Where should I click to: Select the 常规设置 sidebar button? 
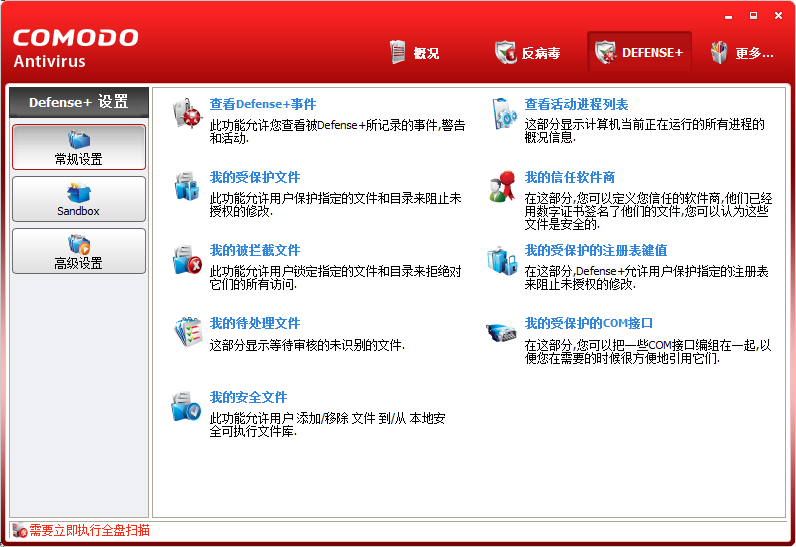(x=79, y=147)
